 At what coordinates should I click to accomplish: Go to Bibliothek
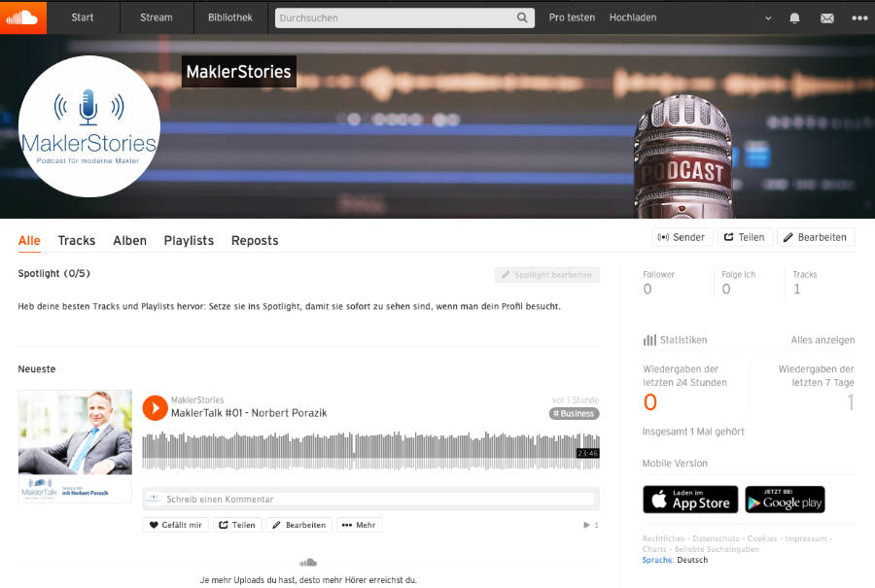[x=229, y=17]
